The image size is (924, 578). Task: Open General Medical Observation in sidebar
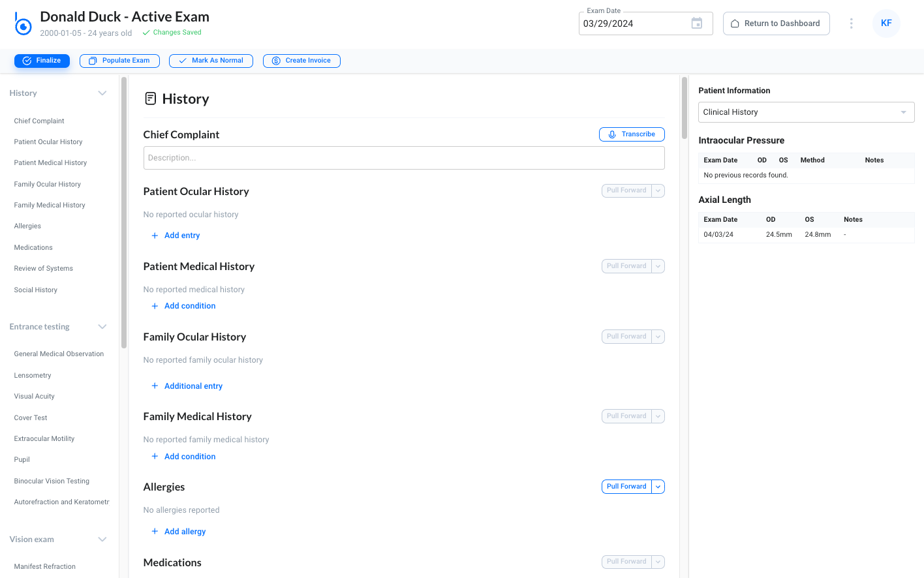(x=59, y=354)
